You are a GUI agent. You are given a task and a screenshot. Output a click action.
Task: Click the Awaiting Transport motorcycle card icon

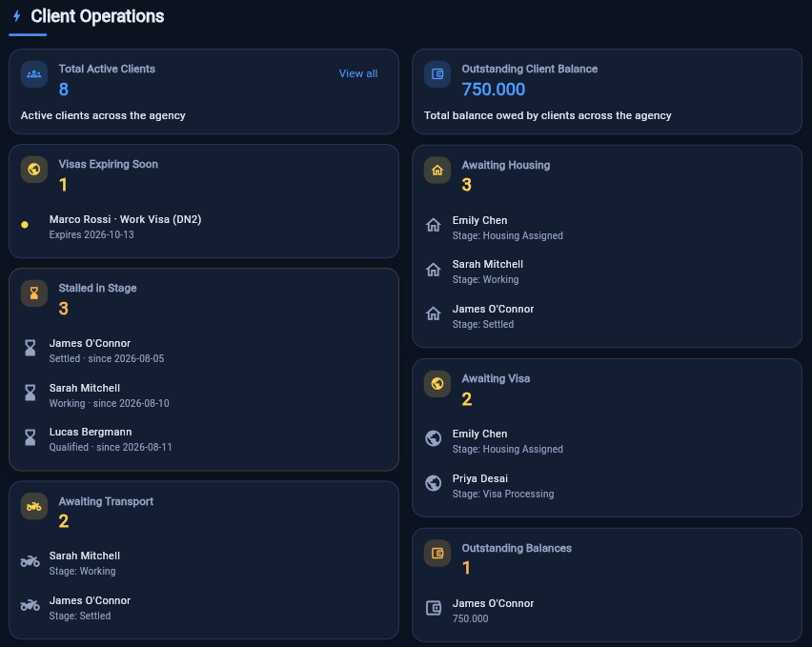pyautogui.click(x=34, y=506)
